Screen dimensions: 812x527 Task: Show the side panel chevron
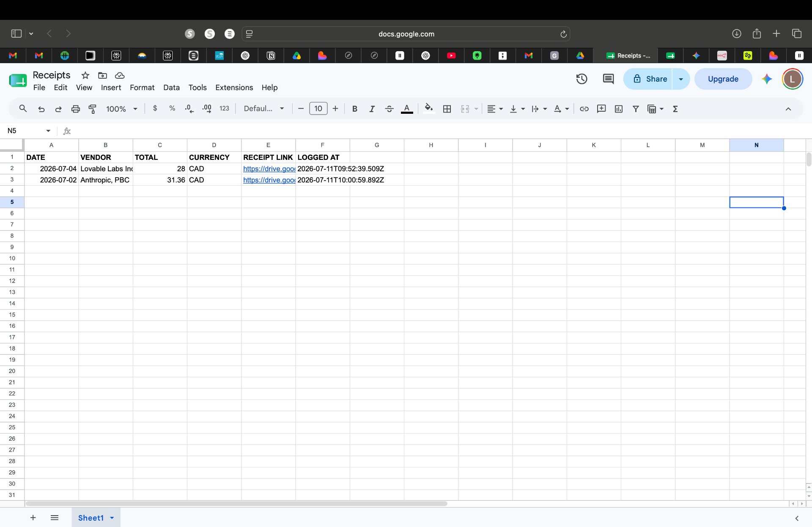click(x=797, y=518)
